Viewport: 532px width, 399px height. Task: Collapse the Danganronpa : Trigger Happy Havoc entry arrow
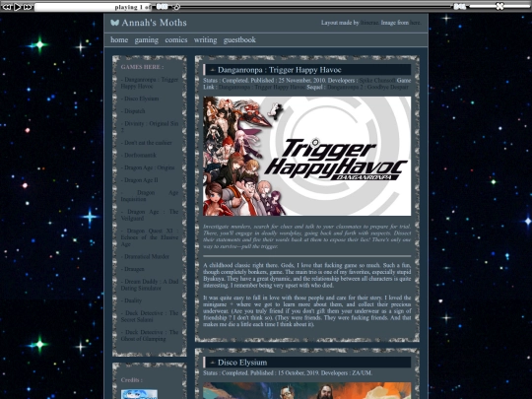tap(213, 70)
